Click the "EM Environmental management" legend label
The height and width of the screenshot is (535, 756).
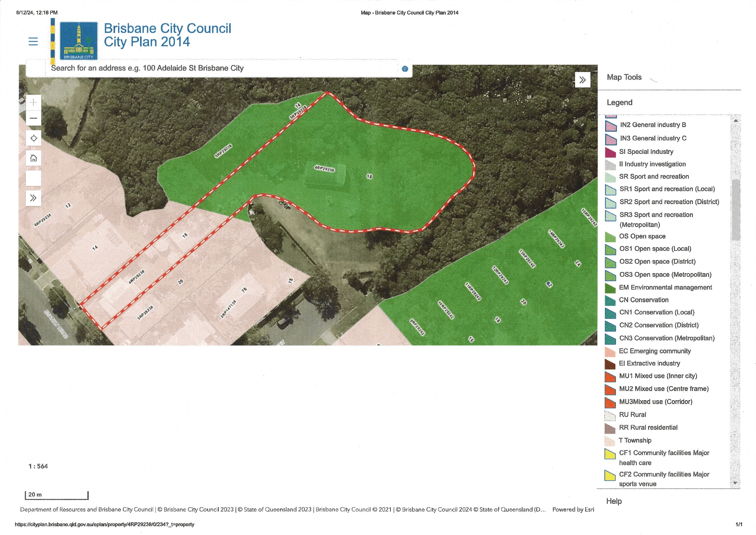(x=666, y=287)
